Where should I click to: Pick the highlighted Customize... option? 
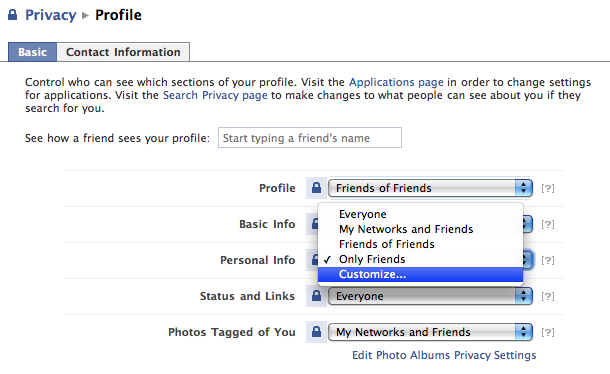[x=421, y=274]
